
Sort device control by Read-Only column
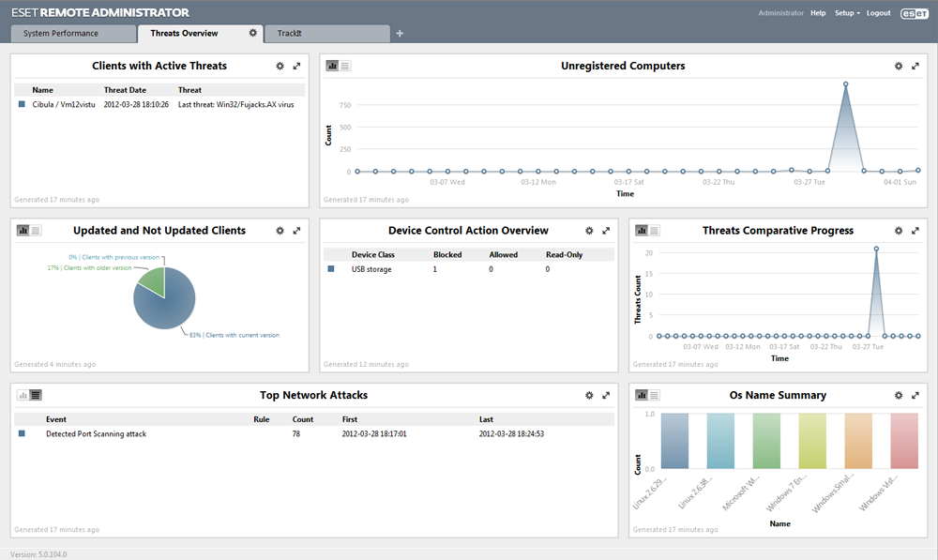tap(564, 255)
